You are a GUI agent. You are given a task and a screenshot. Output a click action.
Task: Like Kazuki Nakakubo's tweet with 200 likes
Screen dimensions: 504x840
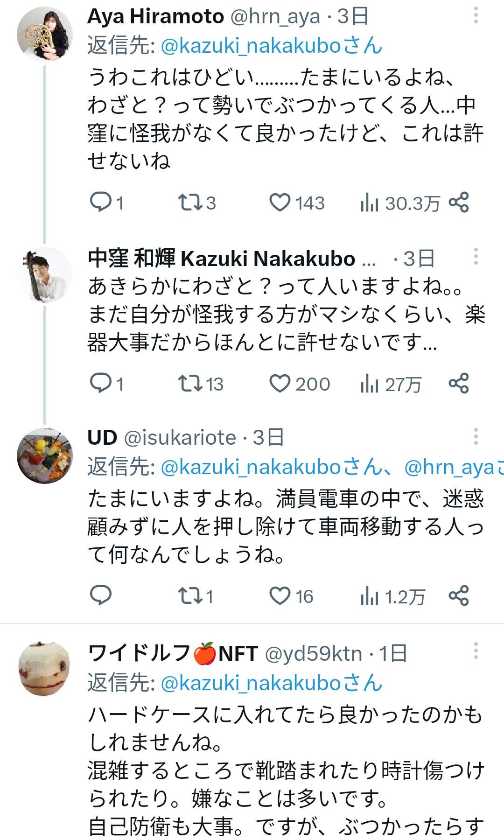[x=280, y=384]
